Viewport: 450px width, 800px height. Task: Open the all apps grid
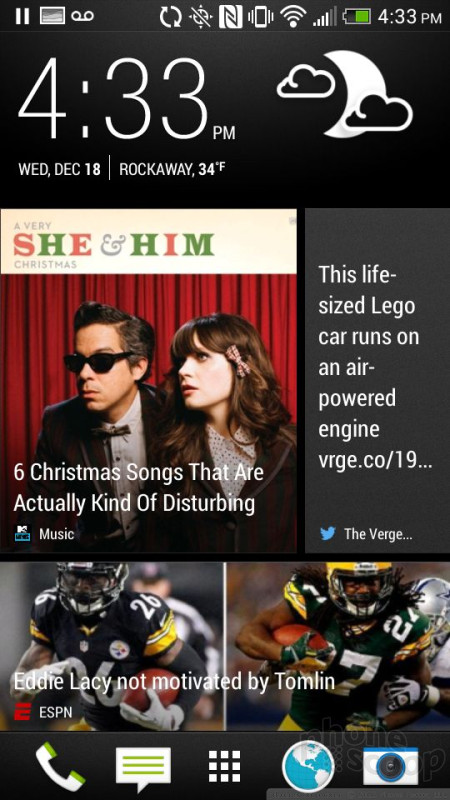coord(224,766)
